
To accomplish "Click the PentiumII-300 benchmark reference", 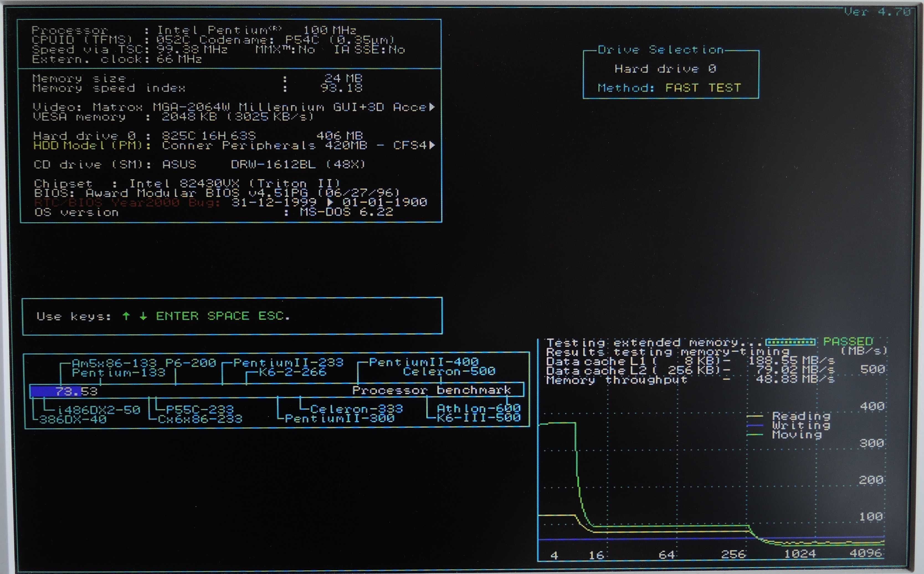I will (x=340, y=418).
